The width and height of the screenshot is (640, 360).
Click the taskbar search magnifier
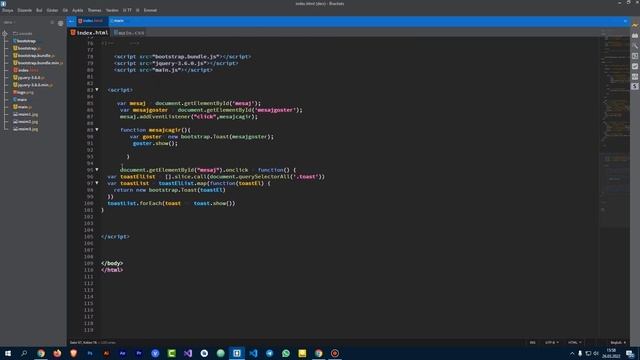pyautogui.click(x=24, y=353)
